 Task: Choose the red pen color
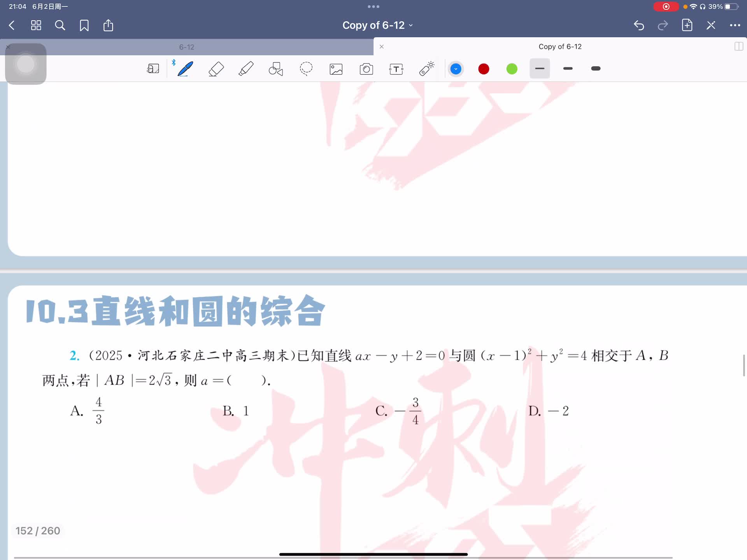[x=484, y=69]
